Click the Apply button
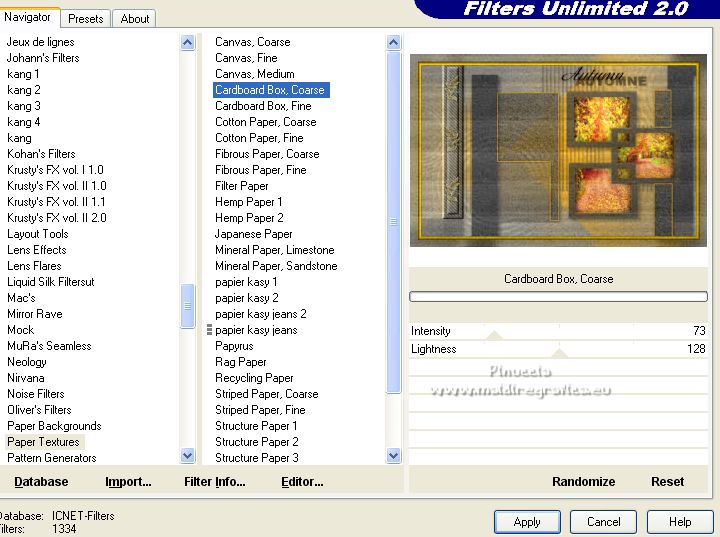 pos(527,522)
